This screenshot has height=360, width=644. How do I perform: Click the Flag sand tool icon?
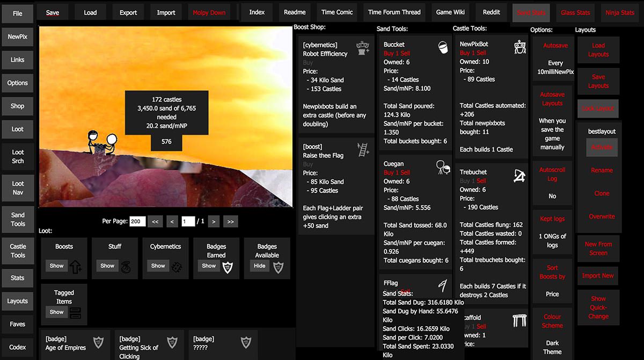pyautogui.click(x=443, y=285)
